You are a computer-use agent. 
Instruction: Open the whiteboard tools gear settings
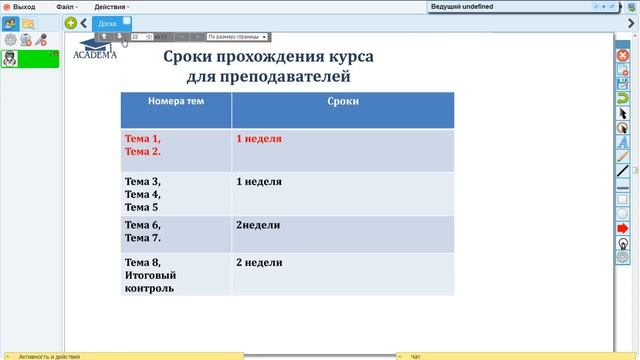click(x=622, y=258)
